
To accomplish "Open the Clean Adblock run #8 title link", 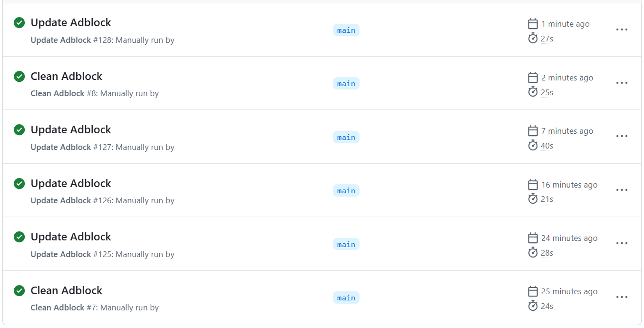I will [67, 76].
